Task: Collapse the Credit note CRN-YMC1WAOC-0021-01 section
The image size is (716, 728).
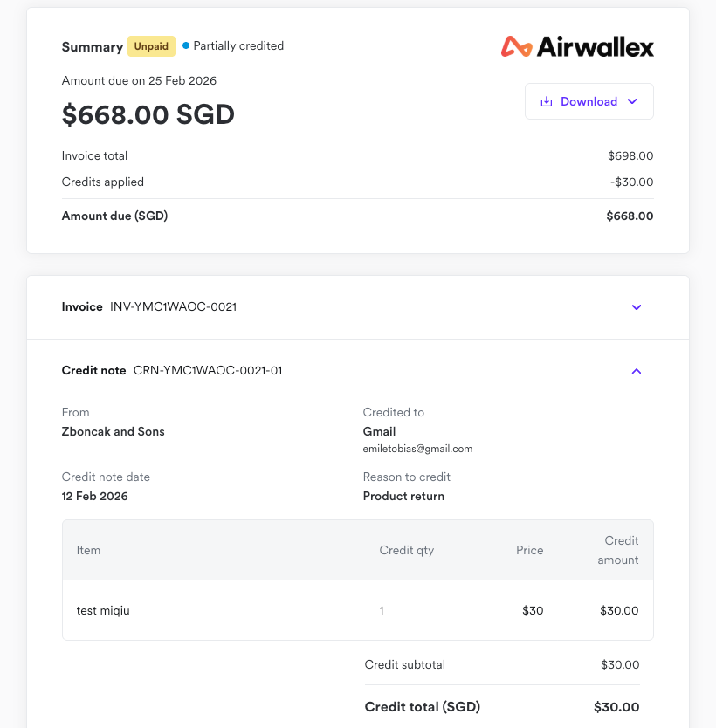Action: coord(637,371)
